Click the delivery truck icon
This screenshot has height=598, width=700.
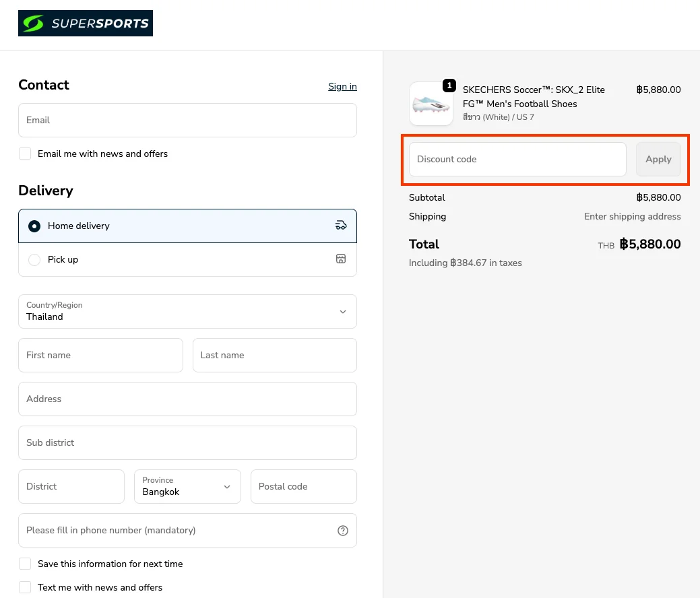(341, 226)
